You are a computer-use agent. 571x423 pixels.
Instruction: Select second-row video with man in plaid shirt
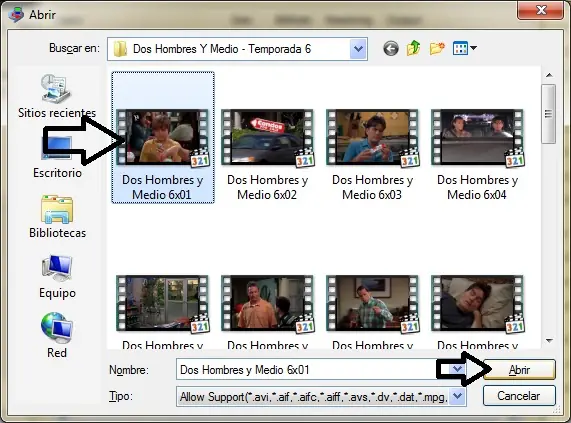point(373,312)
